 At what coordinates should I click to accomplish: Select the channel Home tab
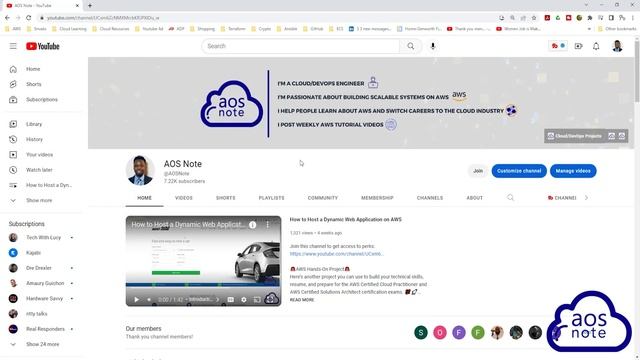tap(144, 198)
